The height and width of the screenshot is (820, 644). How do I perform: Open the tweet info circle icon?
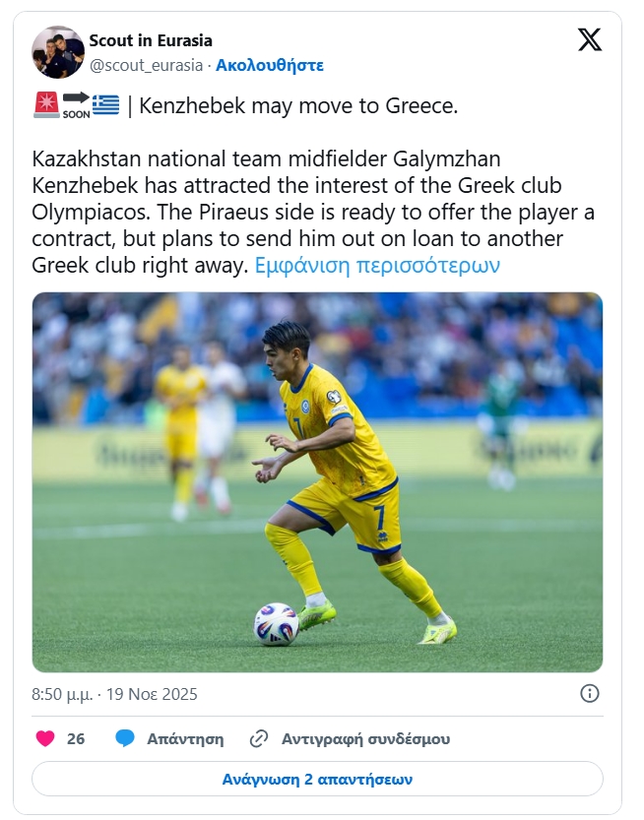[x=590, y=693]
